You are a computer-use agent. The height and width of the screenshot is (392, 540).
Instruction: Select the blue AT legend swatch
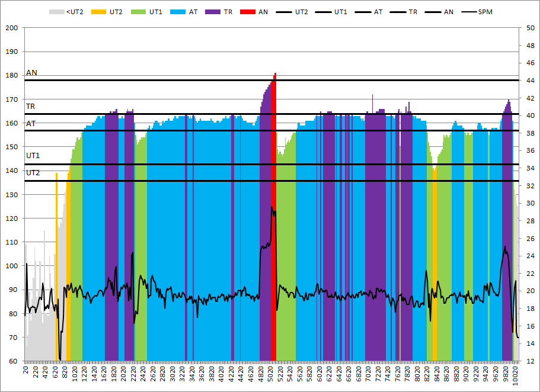[176, 11]
